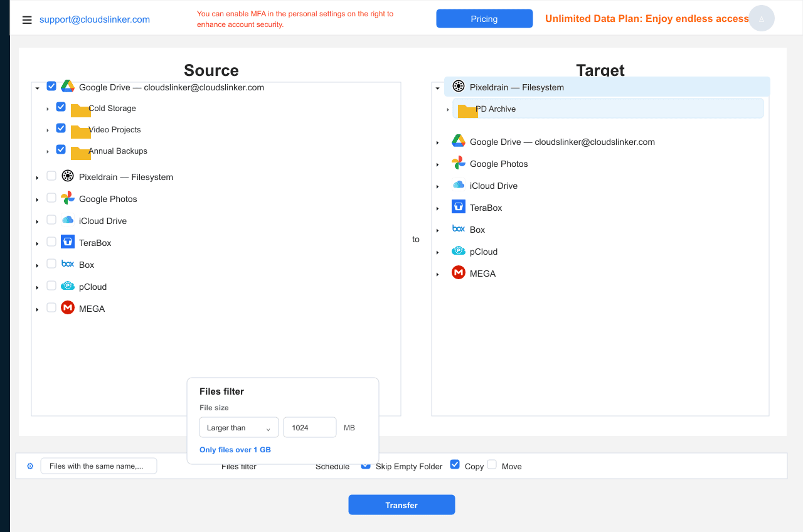Viewport: 803px width, 532px height.
Task: Expand the MEGA source tree
Action: pyautogui.click(x=38, y=309)
